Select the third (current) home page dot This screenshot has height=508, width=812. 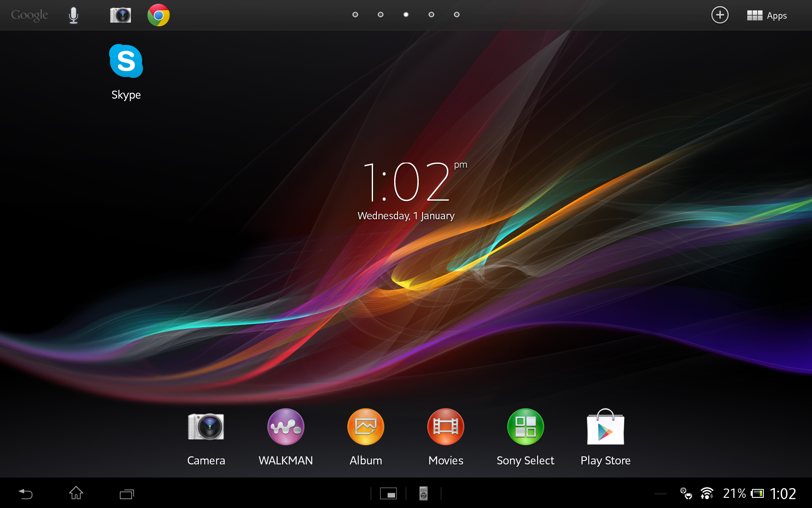click(x=406, y=15)
